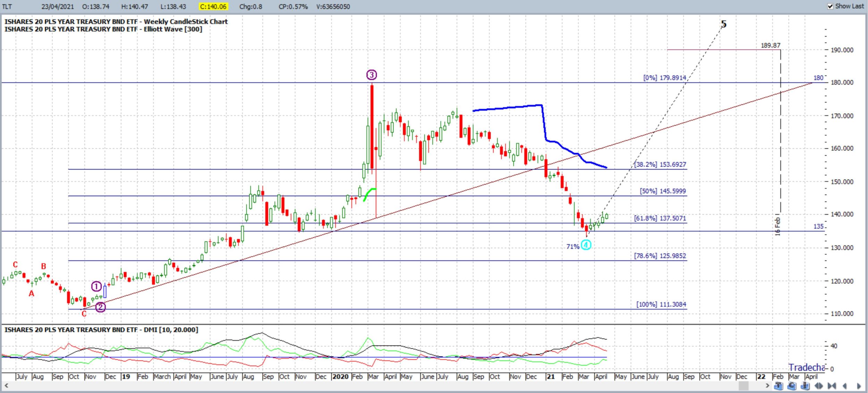Select the cyan circled wave 4 label
Viewport: 868px width, 393px height.
tap(586, 245)
